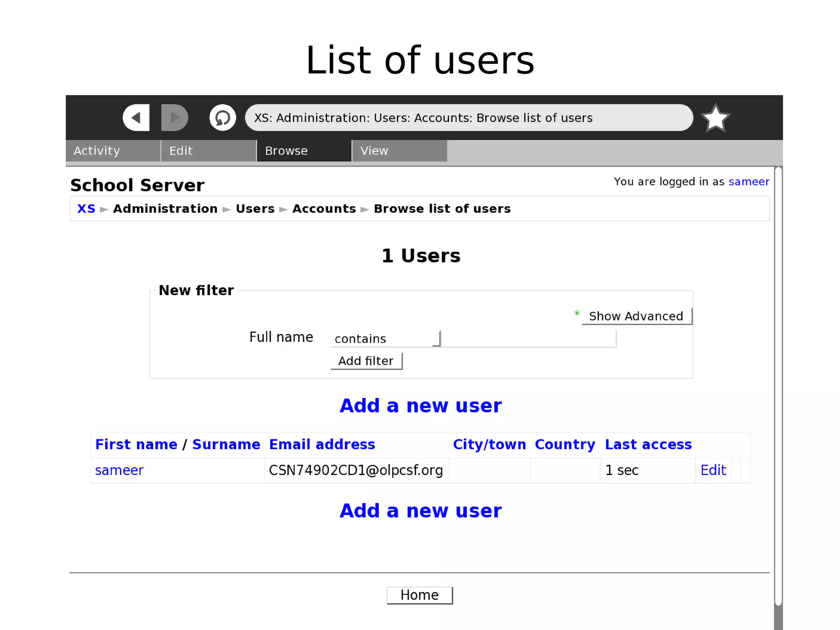Edit the sameer user row
840x630 pixels.
tap(713, 470)
